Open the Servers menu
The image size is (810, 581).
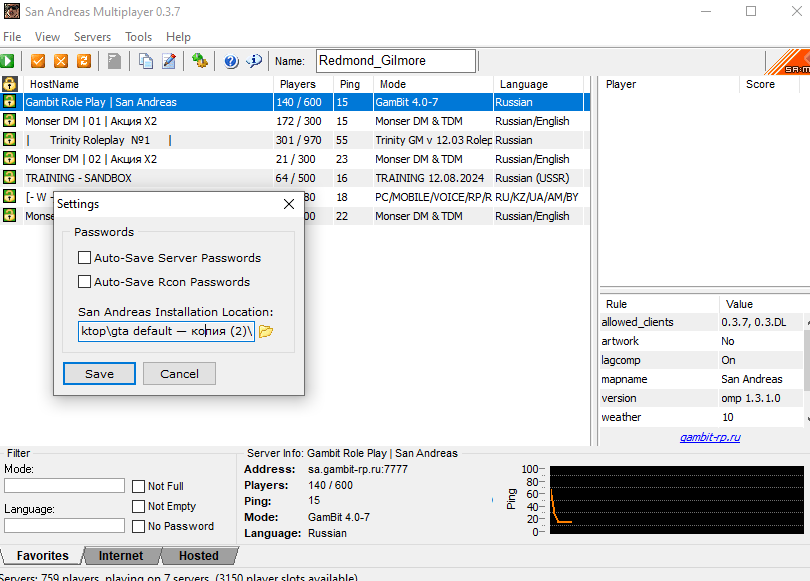pos(92,37)
